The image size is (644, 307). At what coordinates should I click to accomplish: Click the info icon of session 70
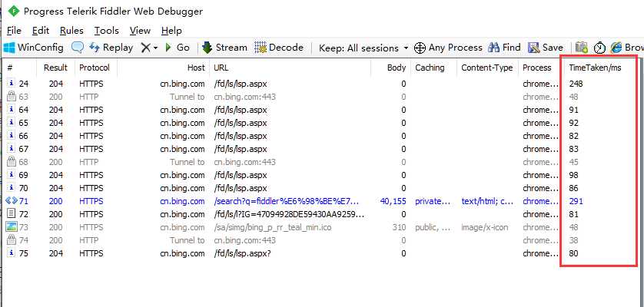(12, 188)
